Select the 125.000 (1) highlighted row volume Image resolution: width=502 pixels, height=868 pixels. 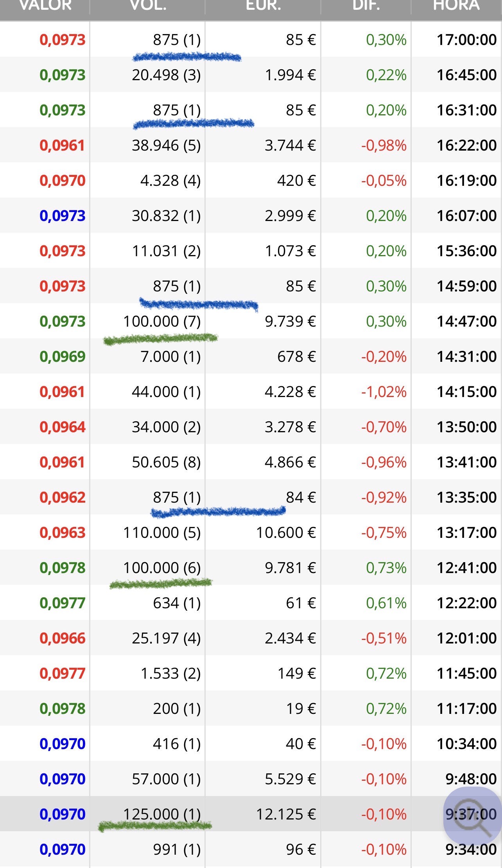pyautogui.click(x=162, y=814)
